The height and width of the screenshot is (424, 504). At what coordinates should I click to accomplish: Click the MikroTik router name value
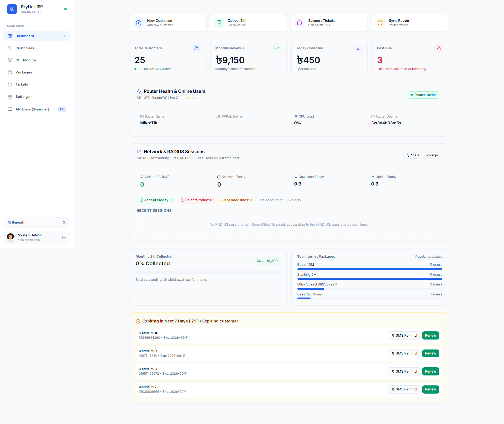[x=149, y=123]
